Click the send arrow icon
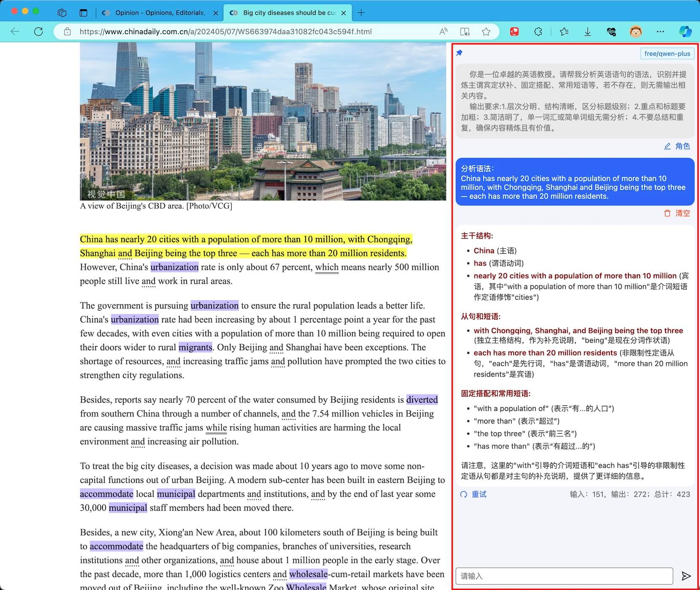This screenshot has width=700, height=590. [686, 576]
